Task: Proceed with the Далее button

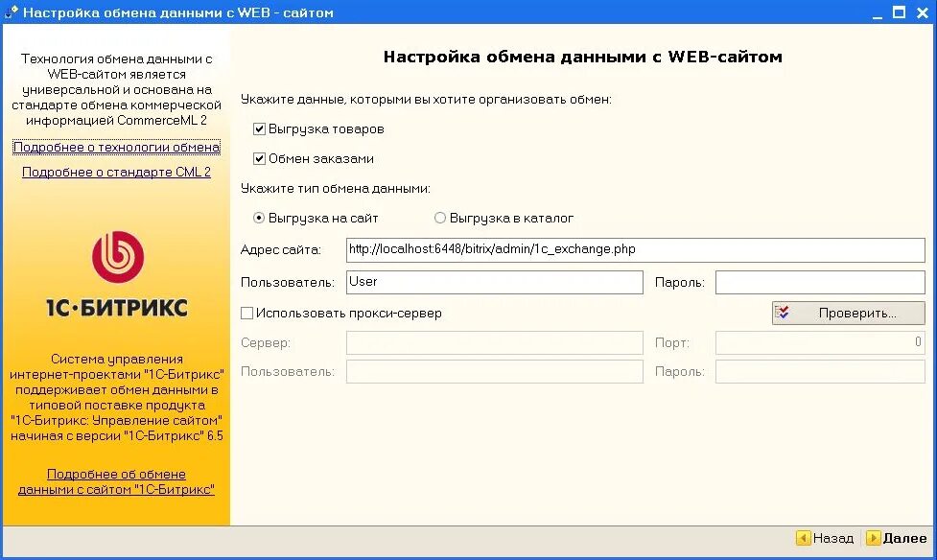Action: [x=897, y=539]
